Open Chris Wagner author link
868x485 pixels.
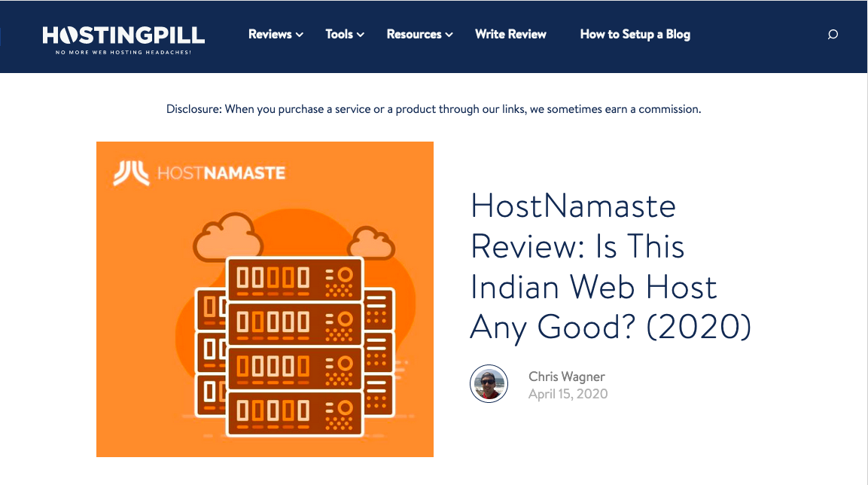coord(566,377)
